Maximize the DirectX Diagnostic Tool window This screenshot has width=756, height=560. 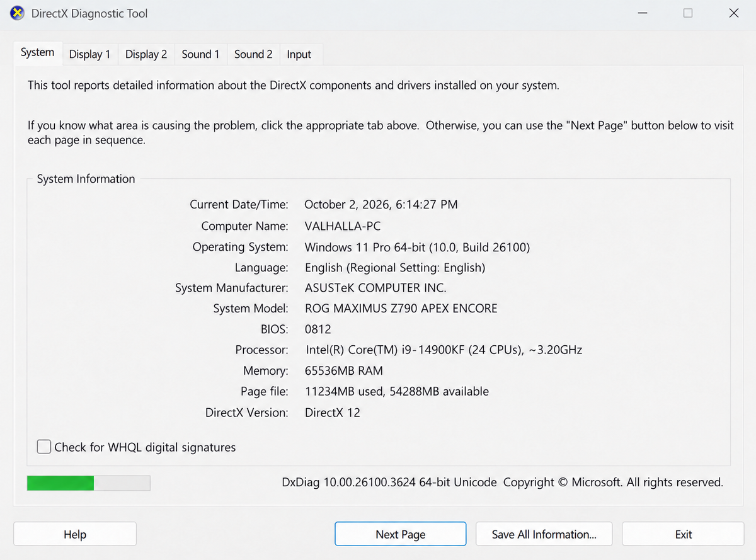pyautogui.click(x=688, y=13)
